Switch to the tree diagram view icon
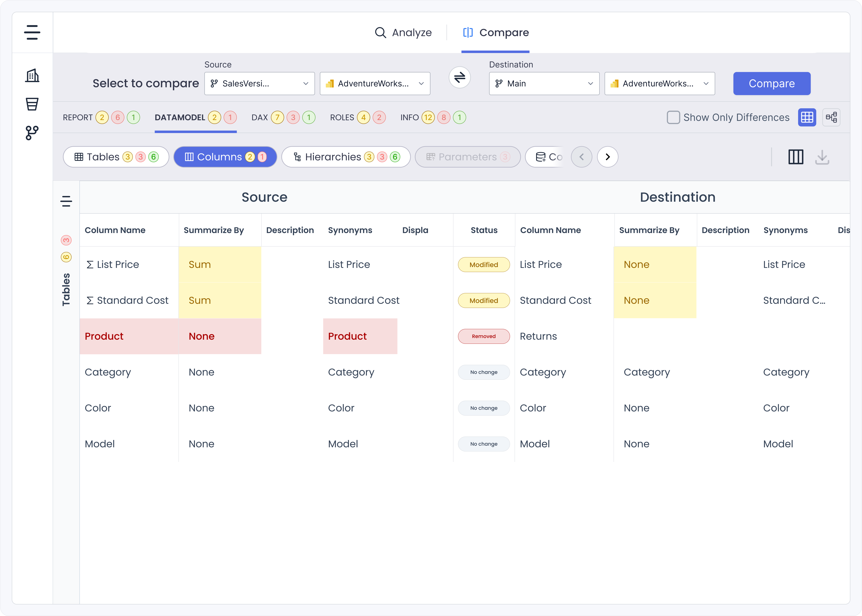Screen dimensions: 862x616 click(831, 117)
